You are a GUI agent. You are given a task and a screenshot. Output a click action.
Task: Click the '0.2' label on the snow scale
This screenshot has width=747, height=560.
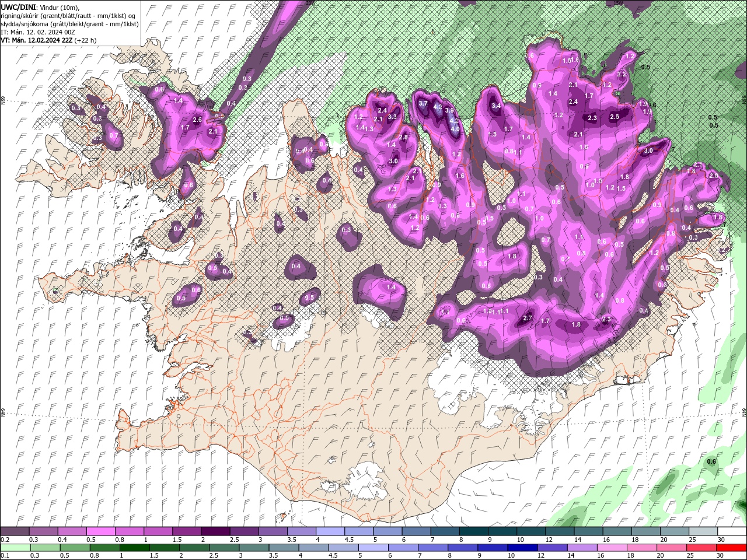(x=5, y=540)
